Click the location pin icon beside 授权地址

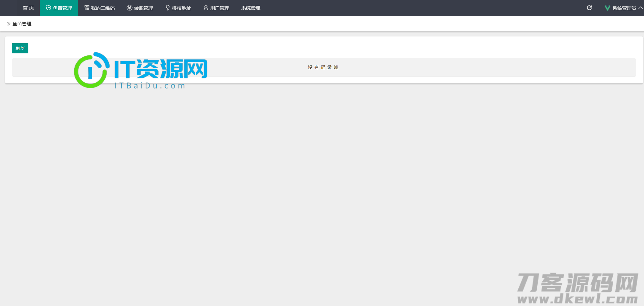(x=168, y=8)
